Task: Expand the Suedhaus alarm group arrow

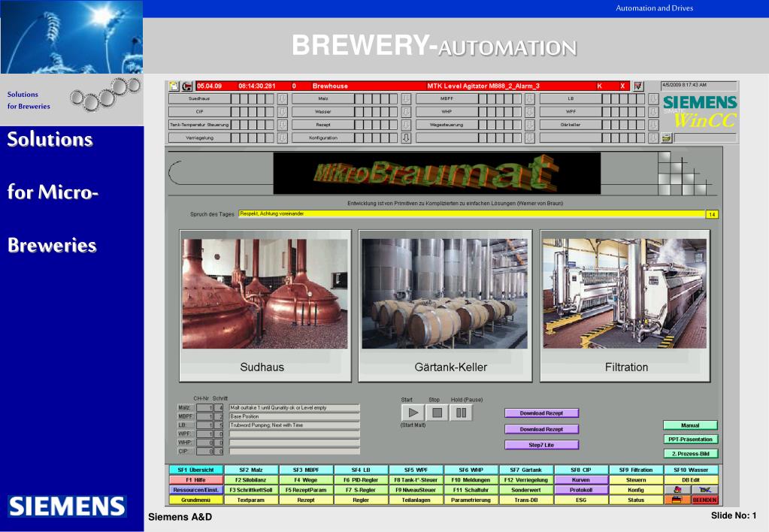Action: [x=283, y=98]
